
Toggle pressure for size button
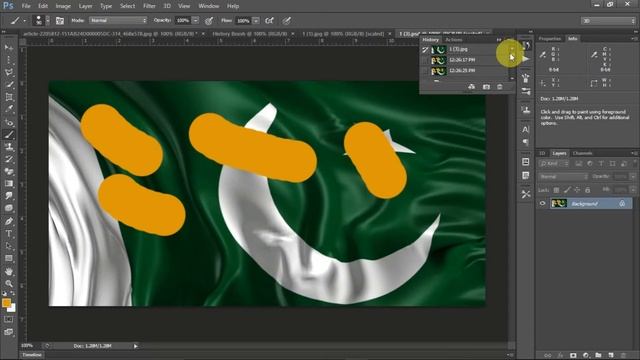pos(287,20)
